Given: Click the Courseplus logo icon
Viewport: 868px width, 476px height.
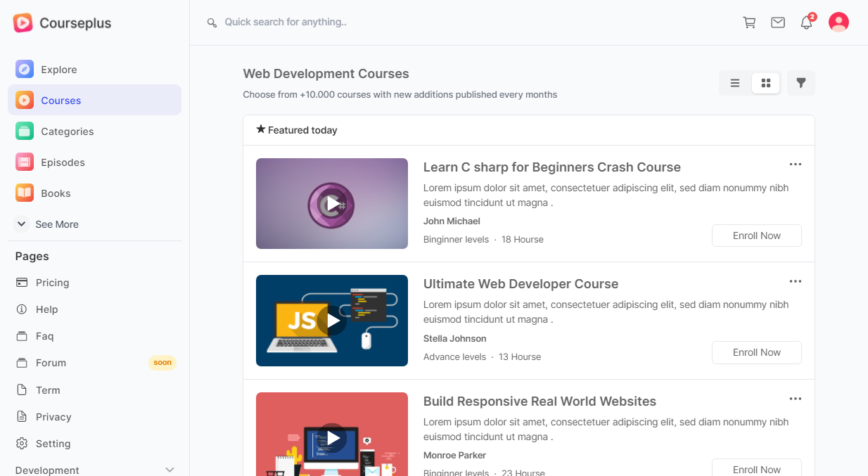Looking at the screenshot, I should 23,23.
